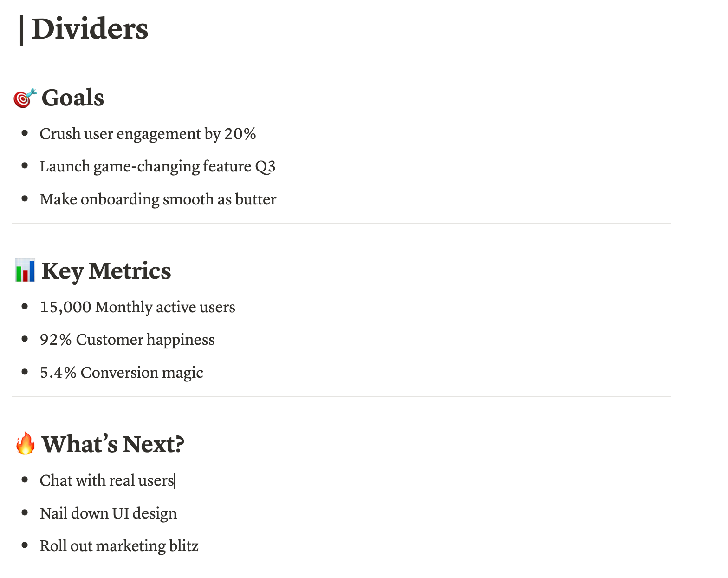Select the divider line below the Goals list
Image resolution: width=728 pixels, height=578 pixels.
point(341,223)
